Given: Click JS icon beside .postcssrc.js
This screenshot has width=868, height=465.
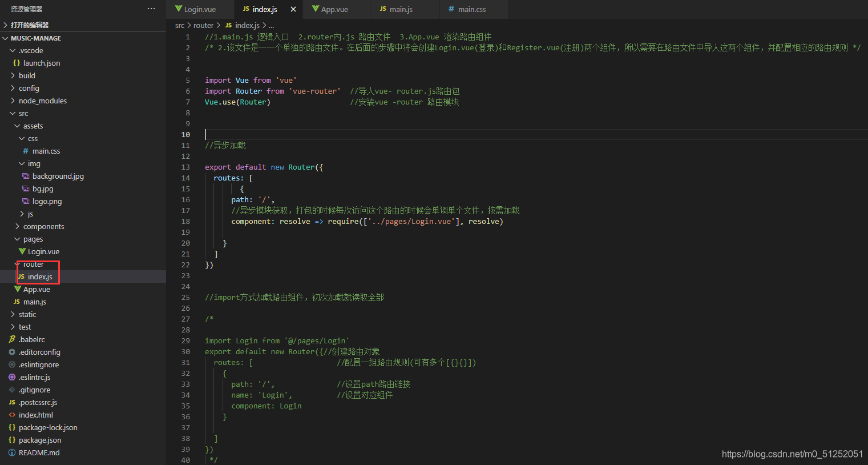Looking at the screenshot, I should pyautogui.click(x=12, y=402).
